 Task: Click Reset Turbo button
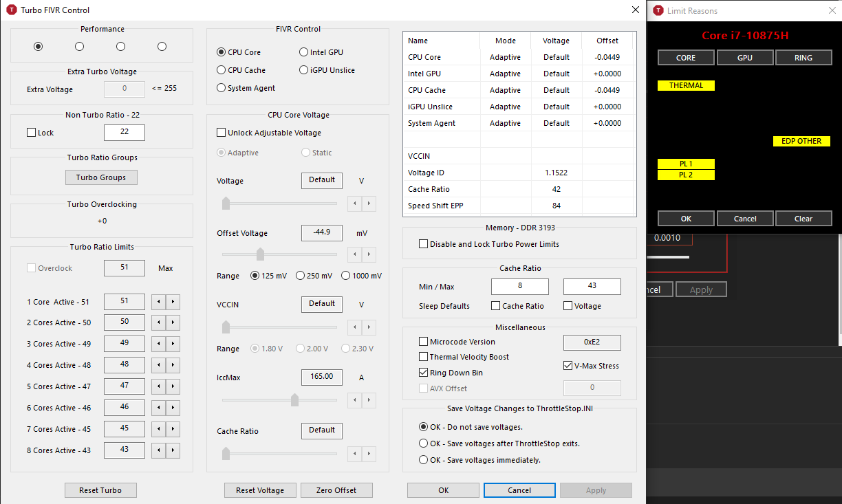100,490
